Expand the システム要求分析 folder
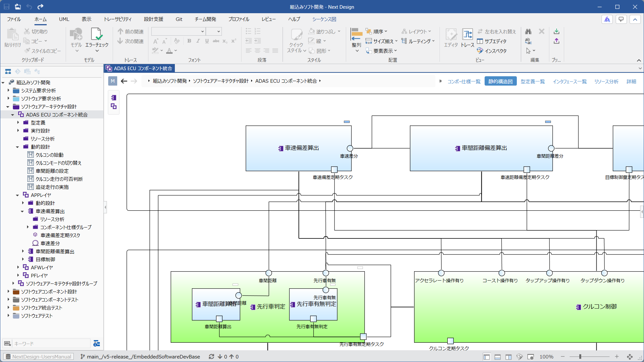The width and height of the screenshot is (644, 362). pyautogui.click(x=8, y=90)
